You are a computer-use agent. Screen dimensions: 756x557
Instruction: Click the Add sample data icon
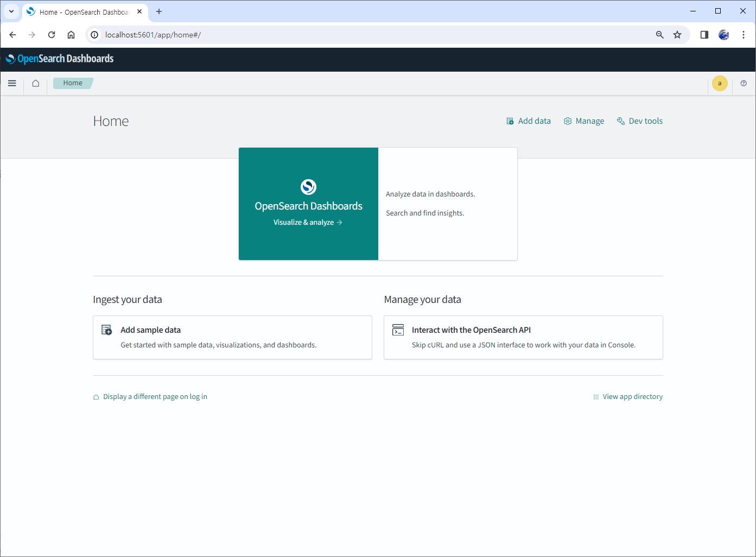(107, 330)
